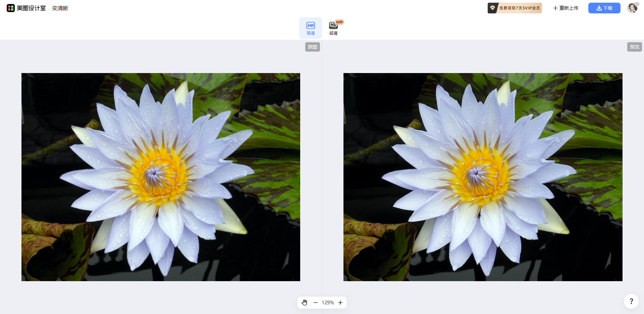Screen dimensions: 644x314
Task: Click the 预览 preview label
Action: click(x=635, y=47)
